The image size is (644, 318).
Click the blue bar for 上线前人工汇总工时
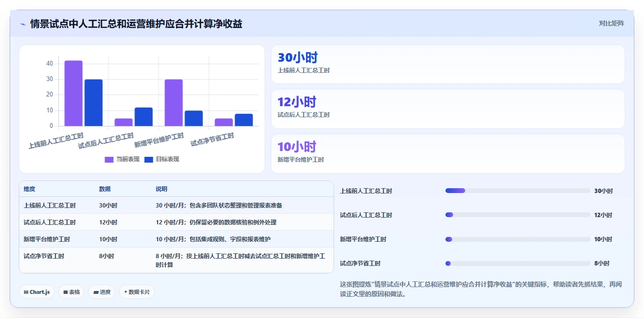point(94,103)
